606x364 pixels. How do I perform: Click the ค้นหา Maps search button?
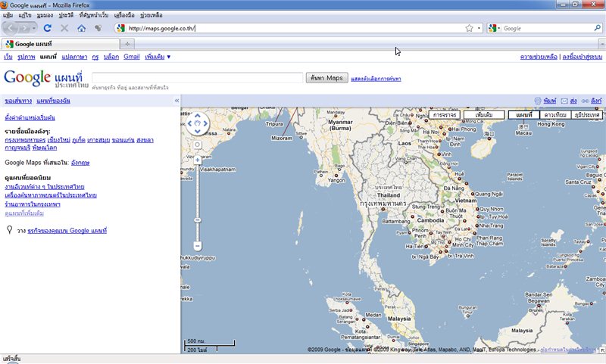(327, 78)
